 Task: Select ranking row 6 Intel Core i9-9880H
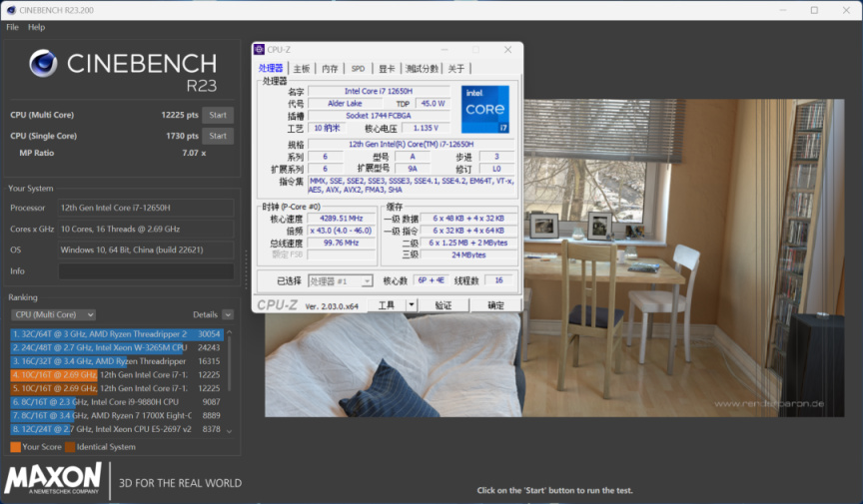pos(117,402)
